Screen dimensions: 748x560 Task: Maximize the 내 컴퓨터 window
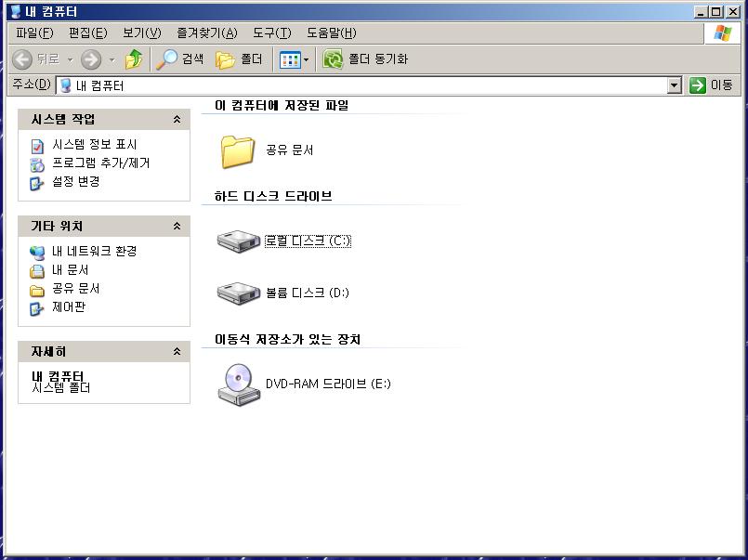pyautogui.click(x=716, y=11)
